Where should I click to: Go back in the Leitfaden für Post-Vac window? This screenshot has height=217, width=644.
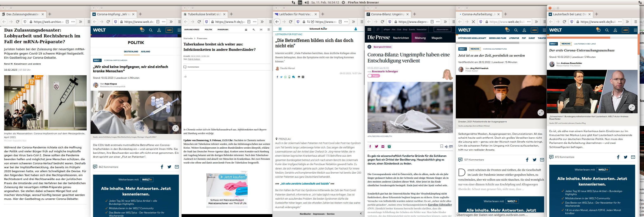(x=277, y=22)
